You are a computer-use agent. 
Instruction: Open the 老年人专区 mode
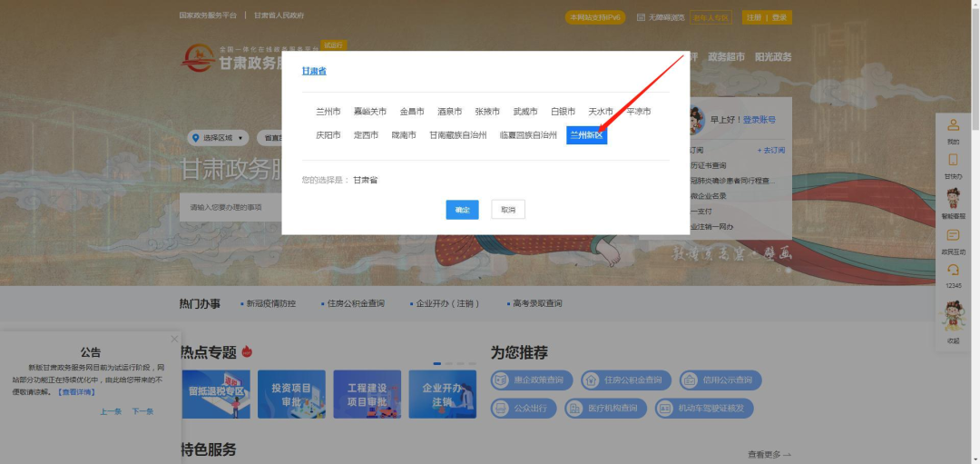click(x=710, y=17)
